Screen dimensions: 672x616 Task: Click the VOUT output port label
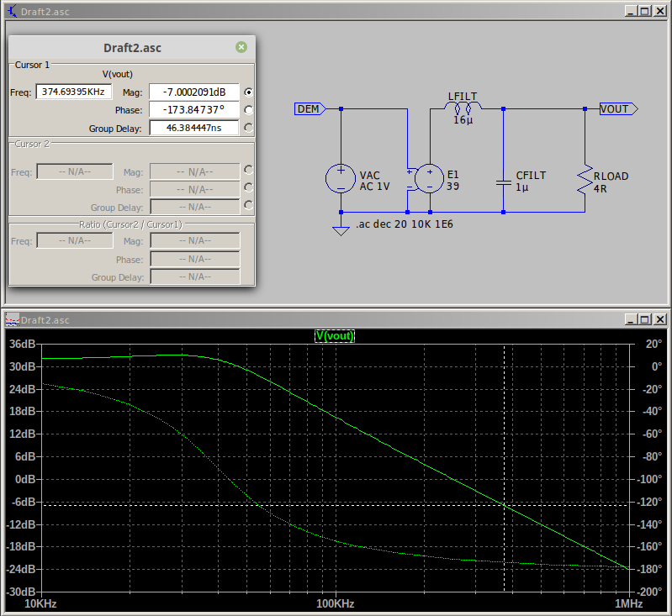618,109
